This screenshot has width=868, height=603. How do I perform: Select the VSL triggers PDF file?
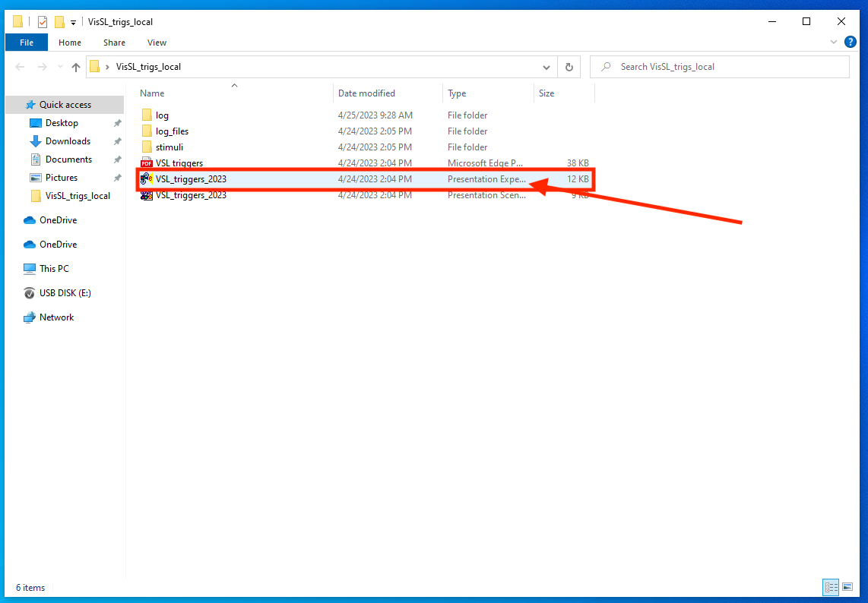point(179,163)
